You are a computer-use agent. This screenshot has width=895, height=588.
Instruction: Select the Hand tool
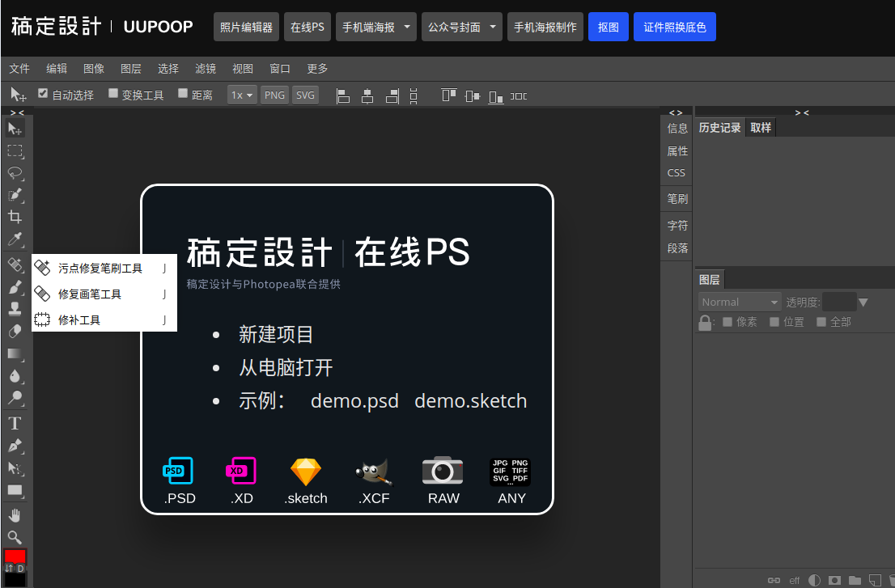click(x=15, y=515)
